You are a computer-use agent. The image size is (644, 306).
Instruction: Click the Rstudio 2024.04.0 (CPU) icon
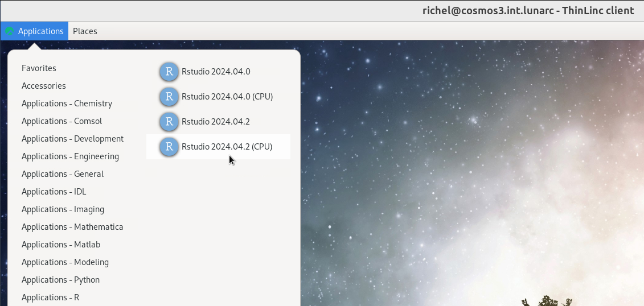click(x=169, y=97)
